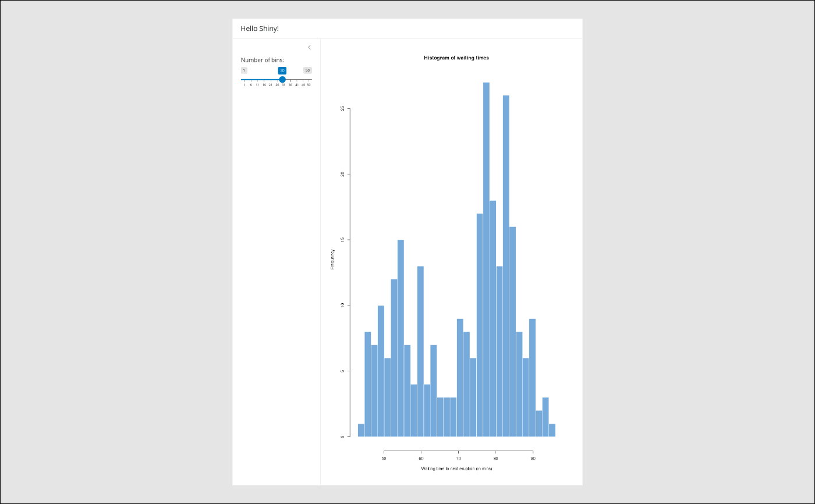The image size is (815, 504).
Task: Set the slider at the 6 tick mark
Action: pos(251,80)
